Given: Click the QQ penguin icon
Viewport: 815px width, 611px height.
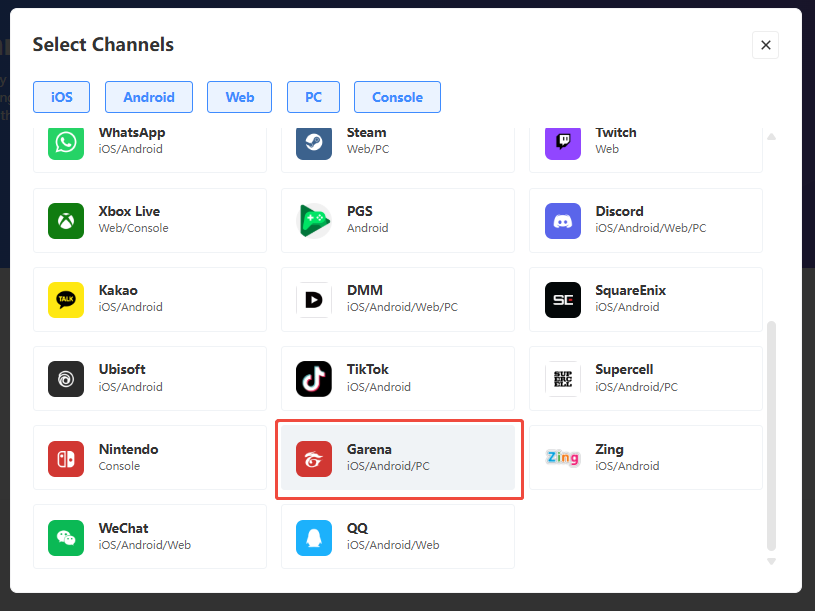Looking at the screenshot, I should coord(314,538).
